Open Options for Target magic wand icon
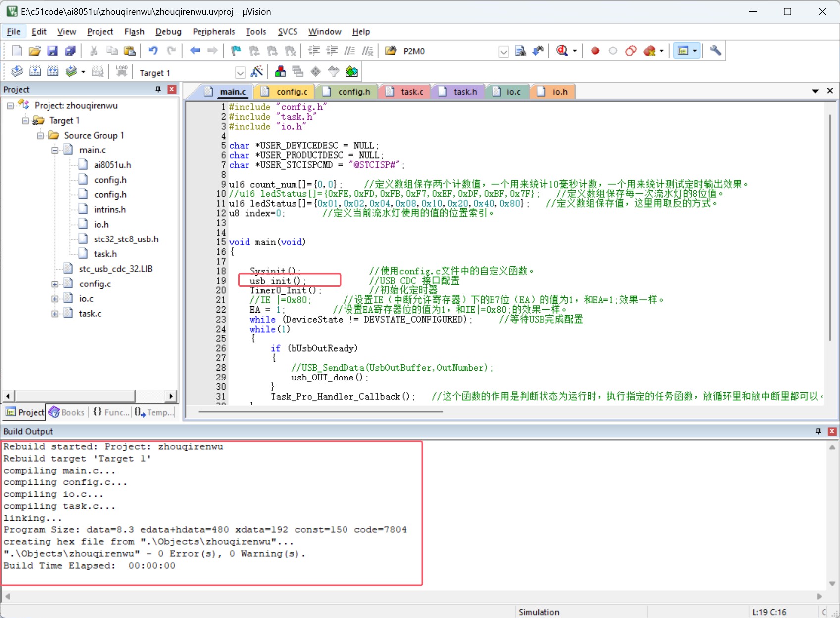 257,72
